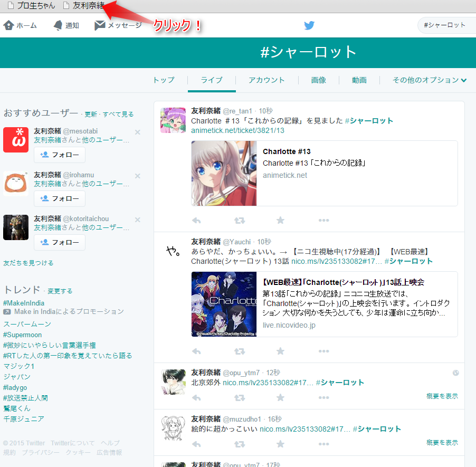Screen dimensions: 476x467
Task: Dismiss the @kotoritaichou suggestion
Action: (x=138, y=220)
